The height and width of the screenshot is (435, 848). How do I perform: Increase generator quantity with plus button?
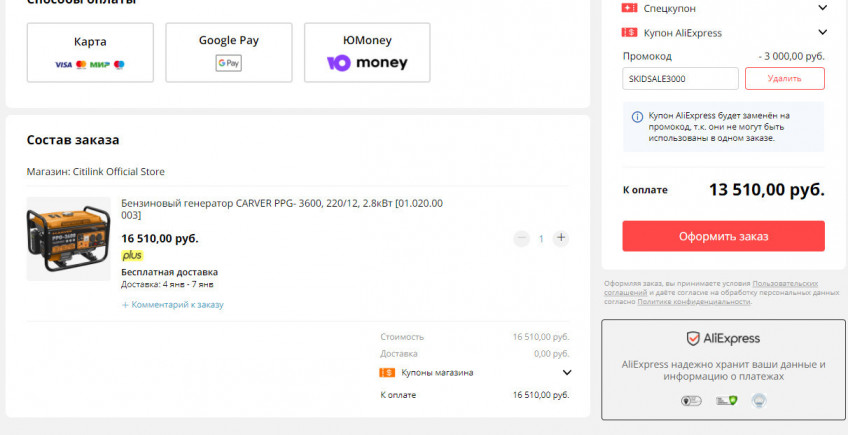click(x=561, y=238)
